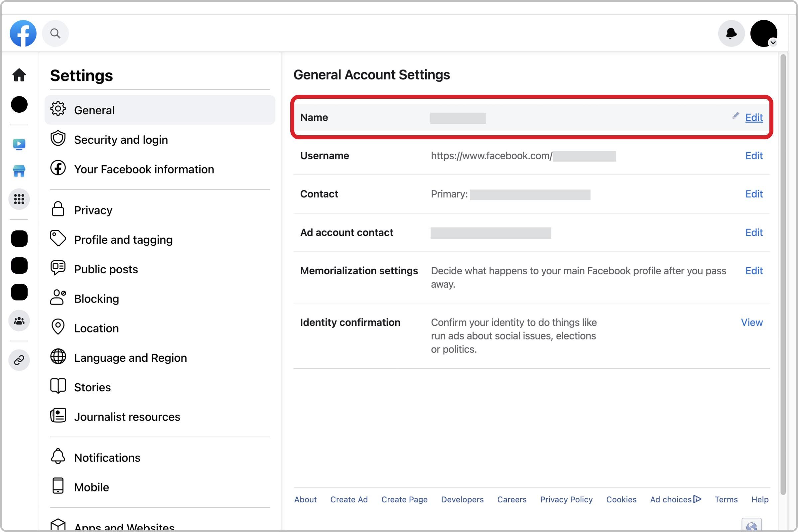This screenshot has height=532, width=798.
Task: Open the Careers footer link
Action: [x=512, y=500]
